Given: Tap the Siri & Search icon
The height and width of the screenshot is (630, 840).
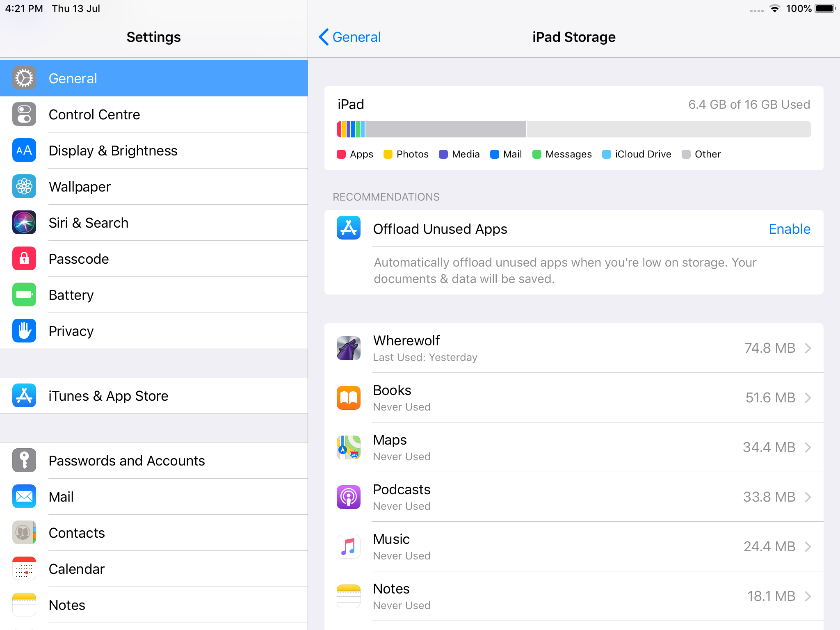Looking at the screenshot, I should [x=24, y=223].
